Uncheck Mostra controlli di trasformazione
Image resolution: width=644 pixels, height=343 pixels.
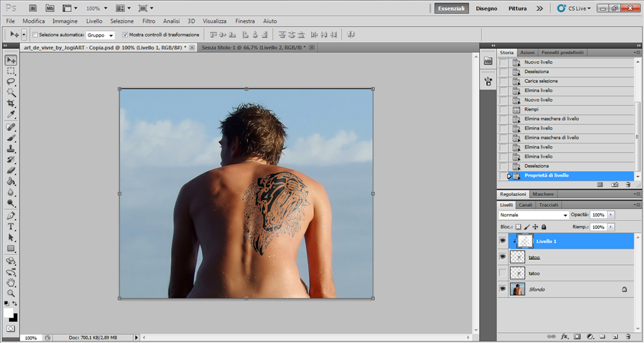coord(125,35)
